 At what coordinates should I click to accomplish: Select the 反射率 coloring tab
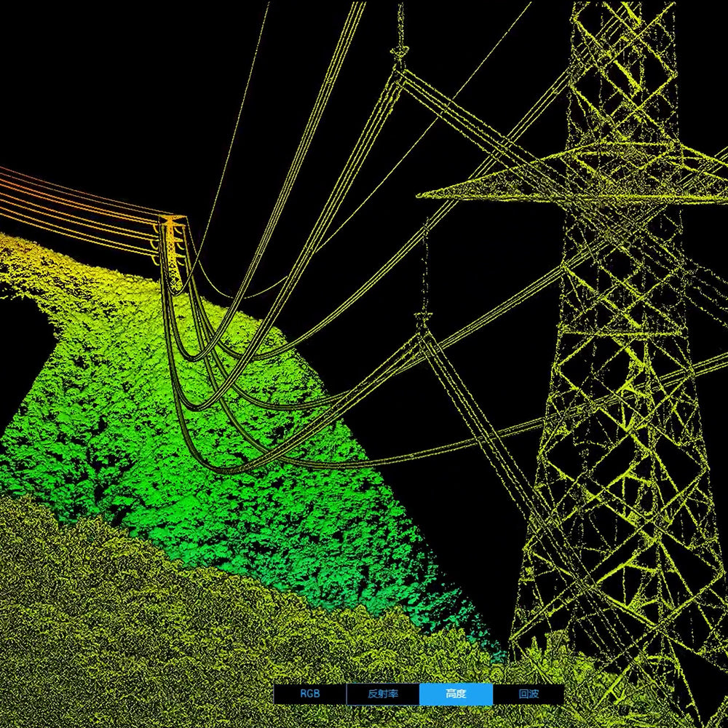coord(383,694)
